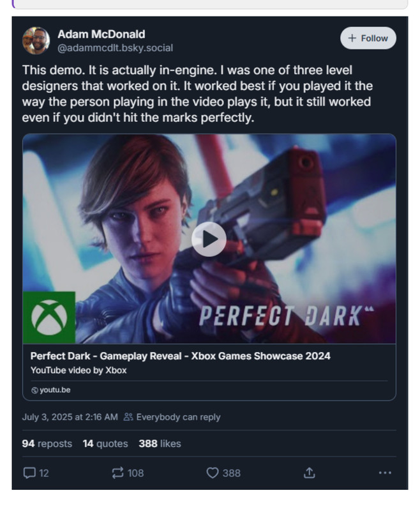The height and width of the screenshot is (511, 420).
Task: Like the post with the heart icon
Action: point(213,473)
